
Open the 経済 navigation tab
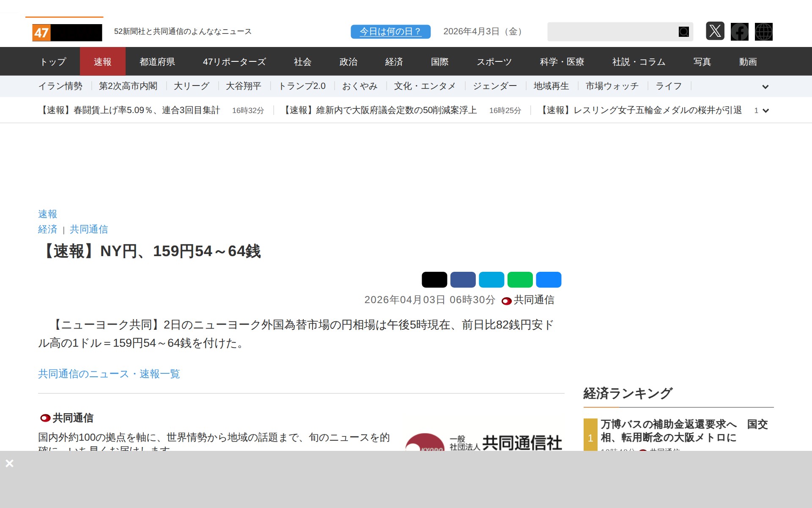394,62
